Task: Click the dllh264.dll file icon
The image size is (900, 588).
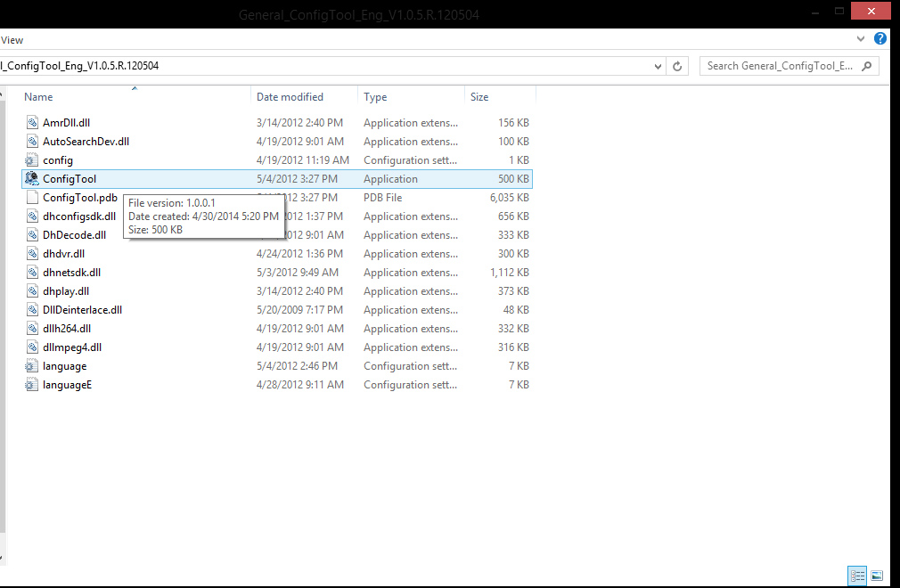Action: [x=32, y=328]
